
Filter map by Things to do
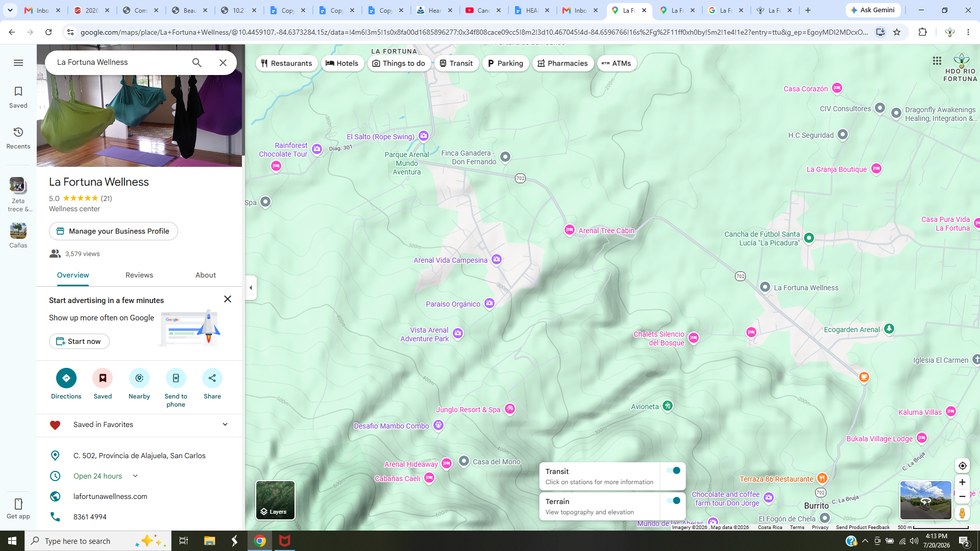point(399,63)
